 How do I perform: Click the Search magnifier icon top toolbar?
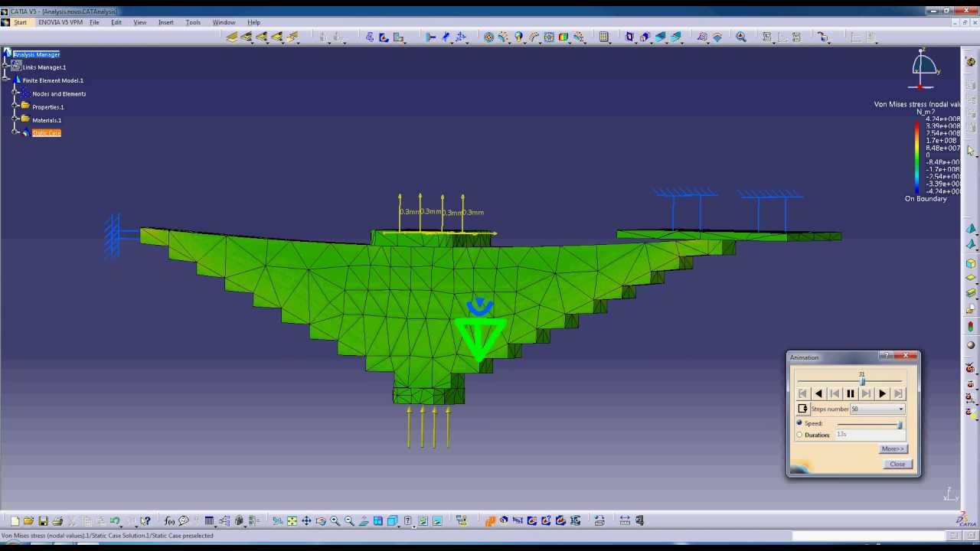click(741, 37)
